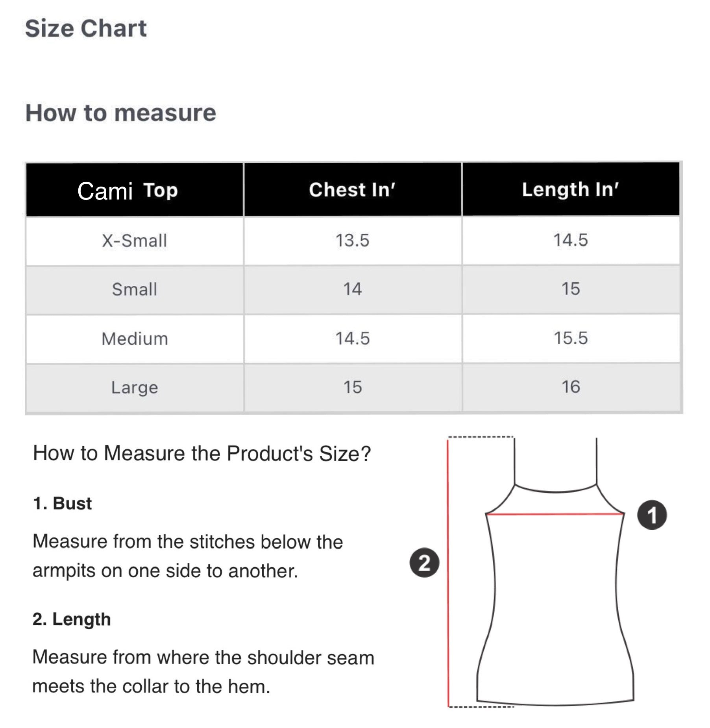Click the Large length value 16
This screenshot has height=728, width=710.
click(571, 387)
